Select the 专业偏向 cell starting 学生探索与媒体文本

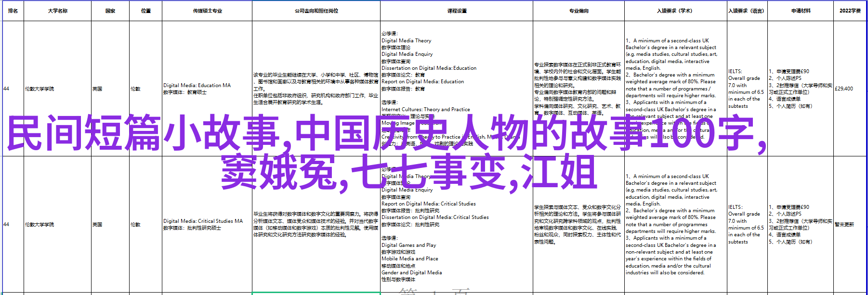pyautogui.click(x=579, y=224)
